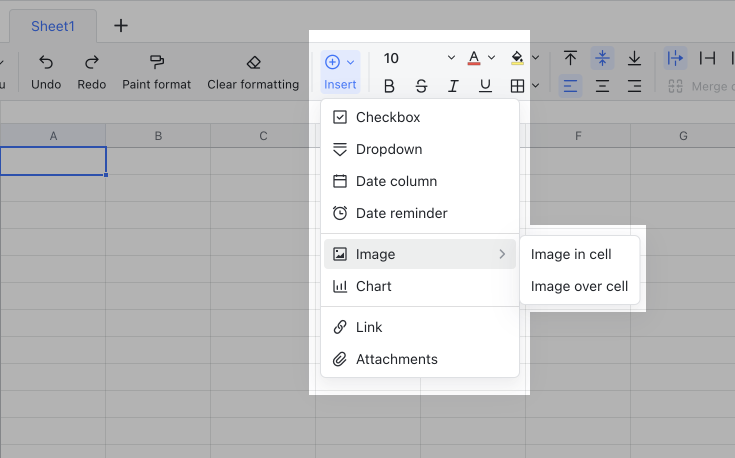735x458 pixels.
Task: Open the font size dropdown
Action: pos(451,58)
